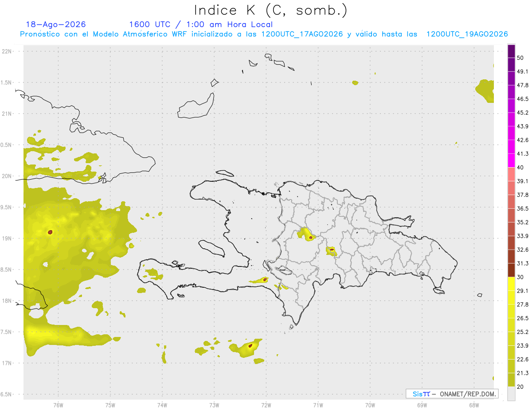Click the colorbar value "23.9"
The image size is (532, 411).
click(523, 346)
